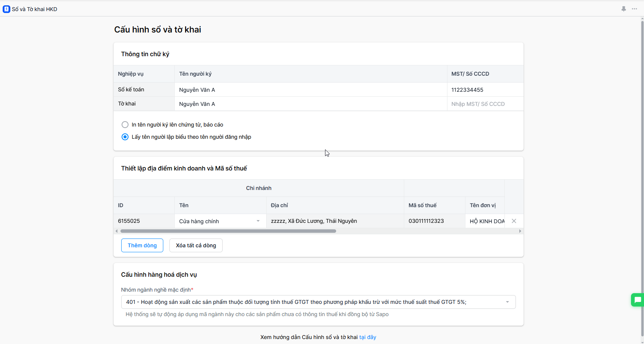The image size is (644, 344).
Task: Select 'Lấy tên người lập biểu' radio option
Action: click(125, 137)
